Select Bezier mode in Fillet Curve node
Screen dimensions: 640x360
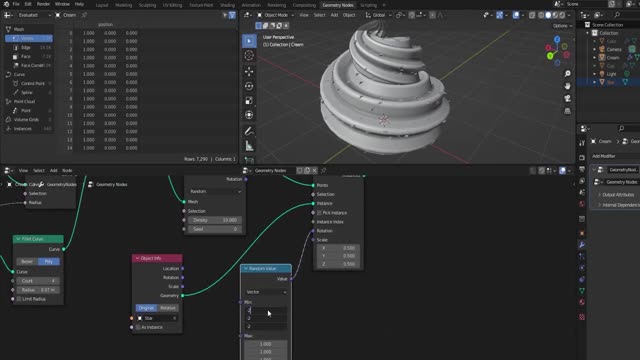tap(27, 261)
